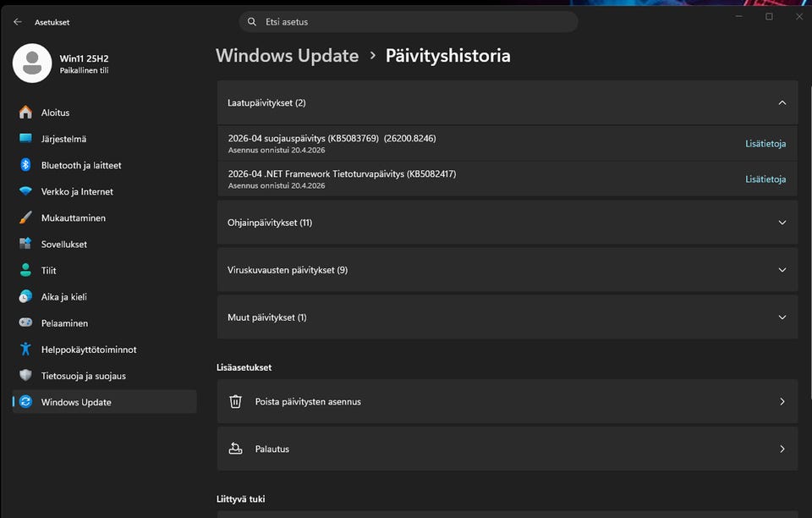Go to Järjestelmä settings

point(105,139)
